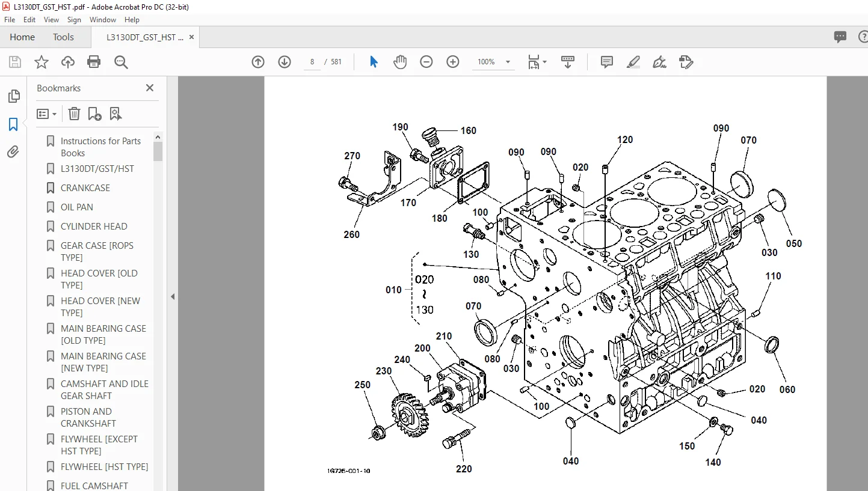Screen dimensions: 868x491
Task: Open FLYWHEEL [HST TYPE] bookmark
Action: point(104,466)
